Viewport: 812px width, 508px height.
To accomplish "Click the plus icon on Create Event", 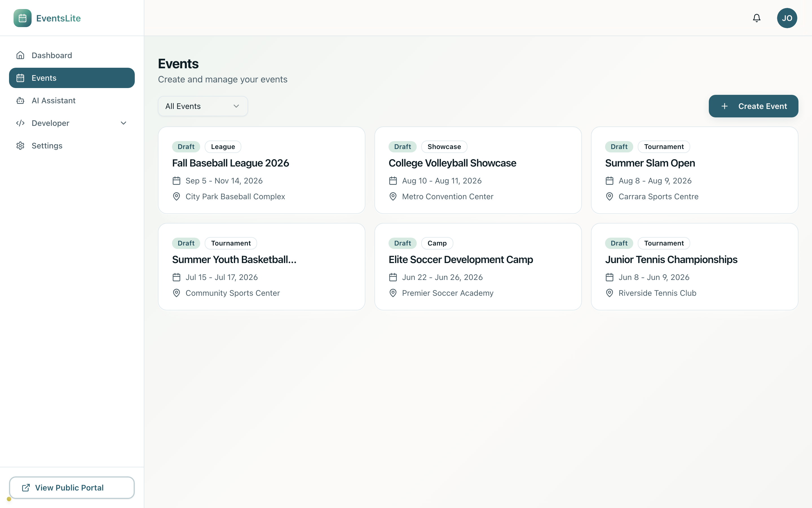I will point(724,106).
